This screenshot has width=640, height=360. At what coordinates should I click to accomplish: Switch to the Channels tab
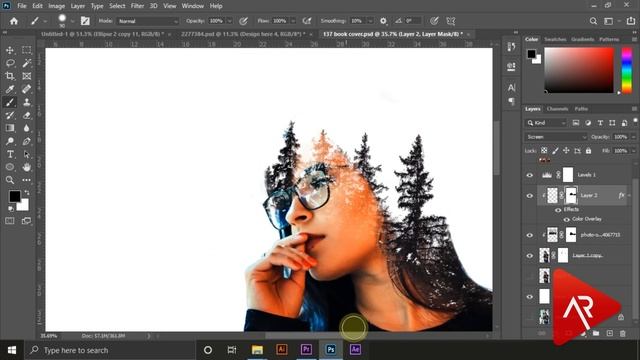[557, 109]
